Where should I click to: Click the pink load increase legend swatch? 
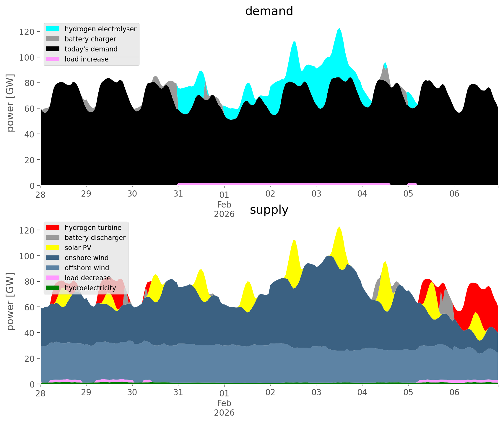[x=53, y=59]
